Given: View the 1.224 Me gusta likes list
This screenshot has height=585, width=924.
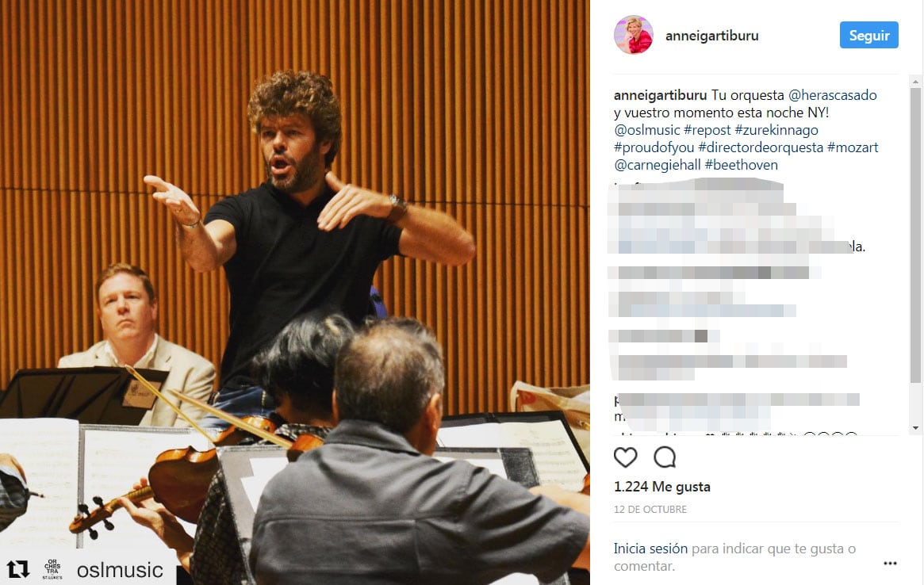Looking at the screenshot, I should pyautogui.click(x=661, y=487).
